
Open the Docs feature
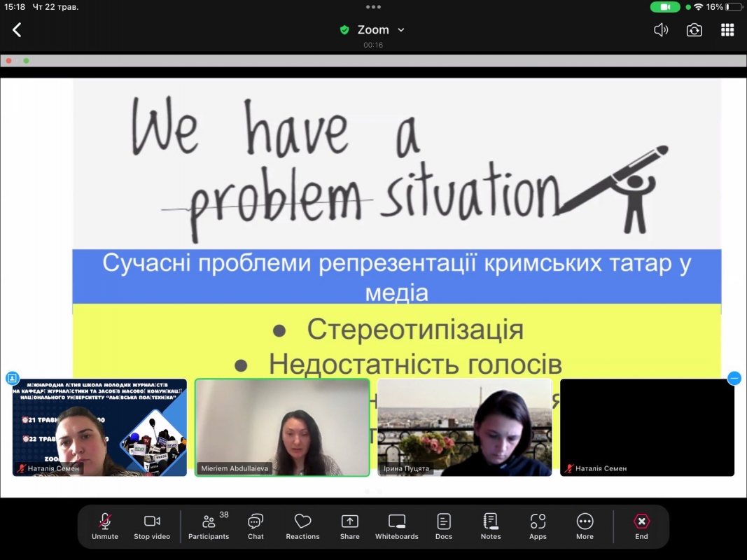click(443, 526)
